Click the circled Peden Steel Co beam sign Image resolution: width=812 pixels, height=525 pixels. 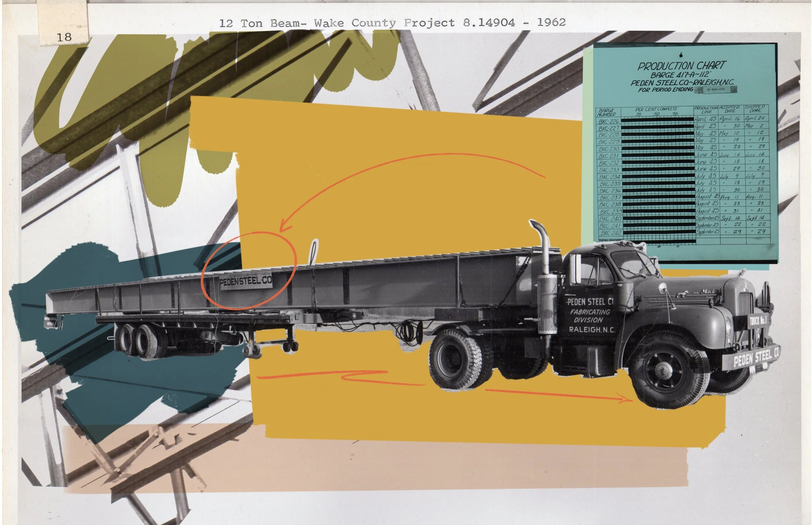(246, 281)
